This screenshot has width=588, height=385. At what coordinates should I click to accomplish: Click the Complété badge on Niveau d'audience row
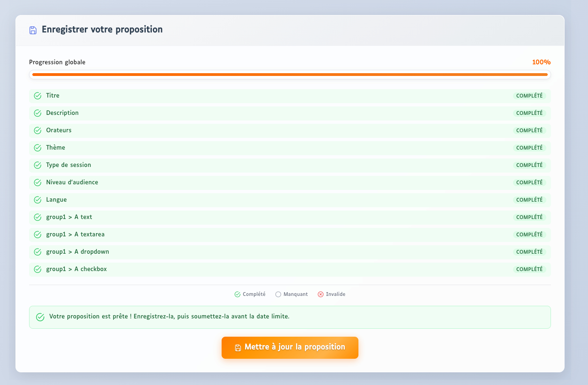click(529, 182)
